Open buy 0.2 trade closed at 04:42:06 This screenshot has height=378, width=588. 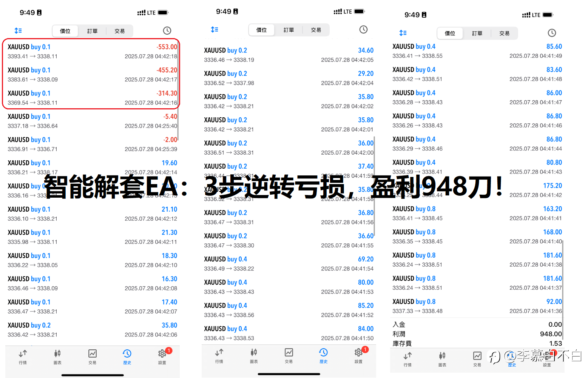tap(92, 330)
